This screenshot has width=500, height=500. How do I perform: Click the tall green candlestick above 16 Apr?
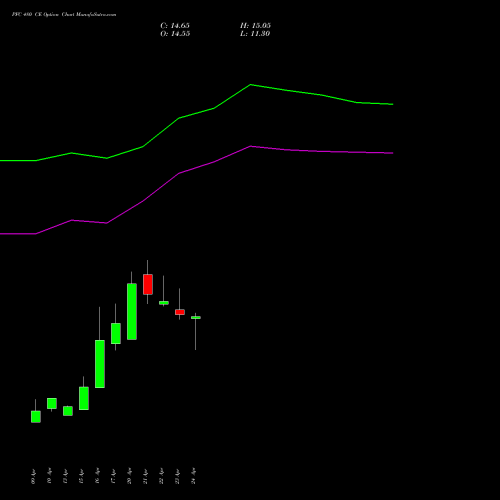pos(100,364)
